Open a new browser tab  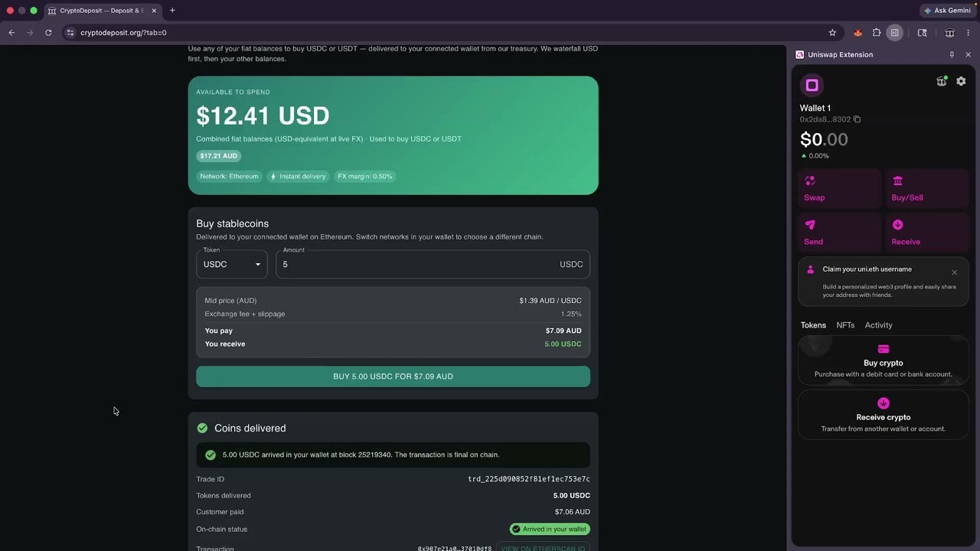(x=172, y=11)
